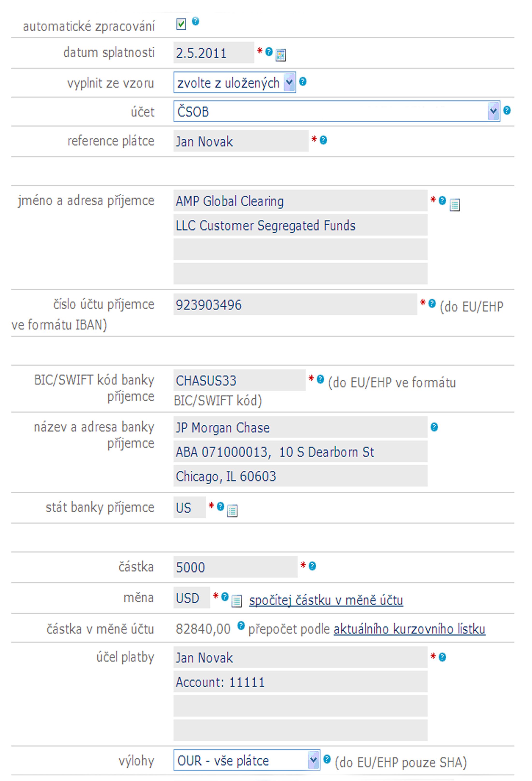The image size is (532, 781).
Task: Toggle the automatické zpracování checkbox
Action: [x=181, y=24]
